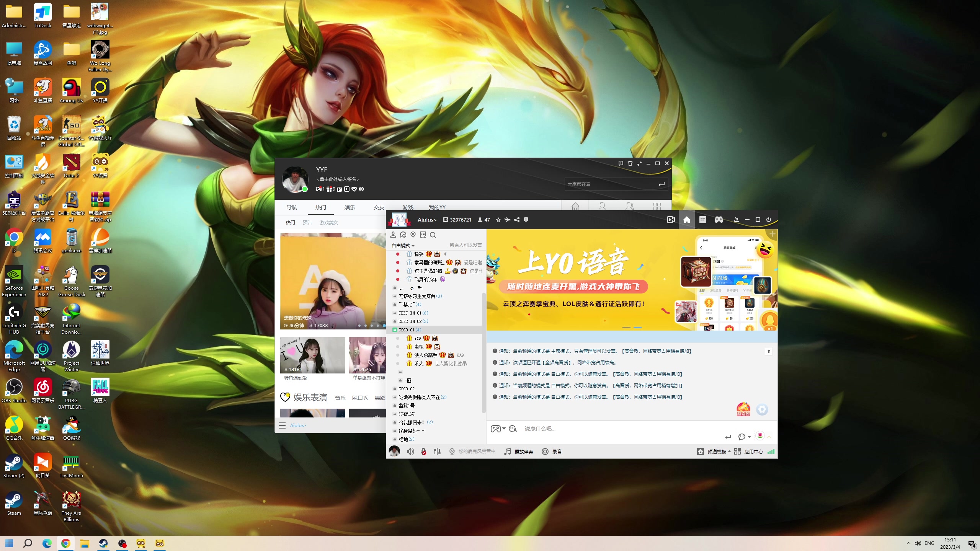This screenshot has width=980, height=551.
Task: Open the user list icon above channel tree
Action: pyautogui.click(x=393, y=235)
